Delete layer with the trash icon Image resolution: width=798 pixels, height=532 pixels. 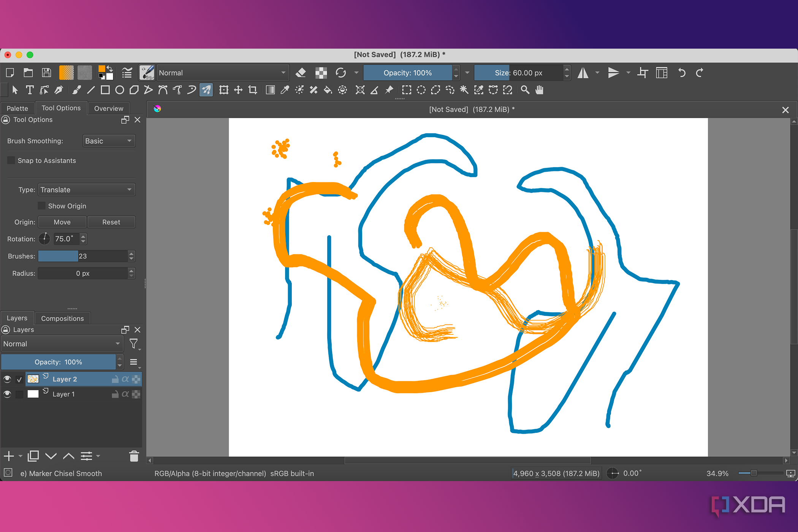point(134,456)
